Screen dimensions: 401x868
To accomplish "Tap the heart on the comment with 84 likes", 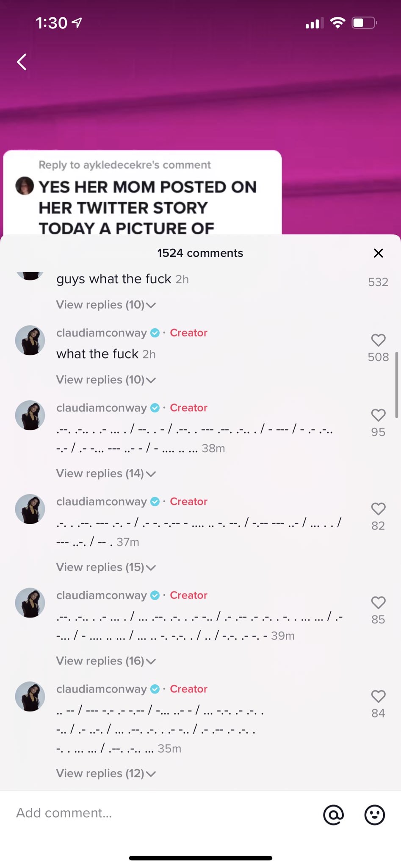I will [378, 696].
